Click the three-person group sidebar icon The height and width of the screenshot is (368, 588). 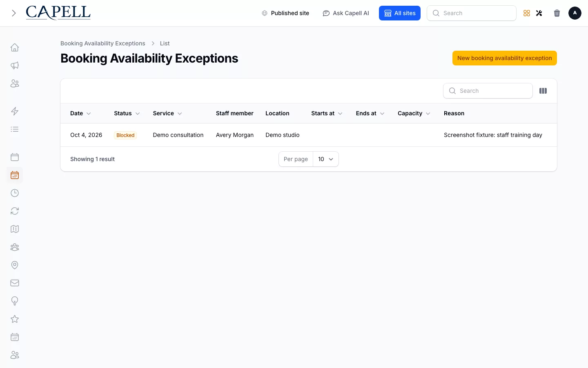click(15, 247)
